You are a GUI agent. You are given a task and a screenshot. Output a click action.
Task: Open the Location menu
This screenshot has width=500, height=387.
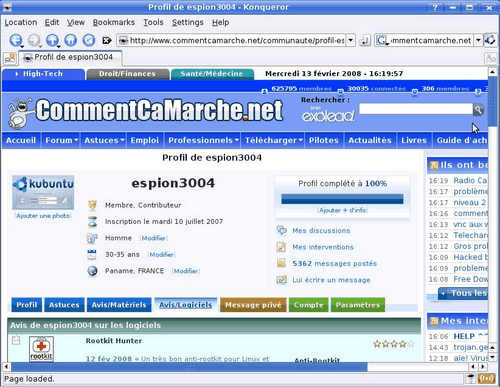click(21, 22)
